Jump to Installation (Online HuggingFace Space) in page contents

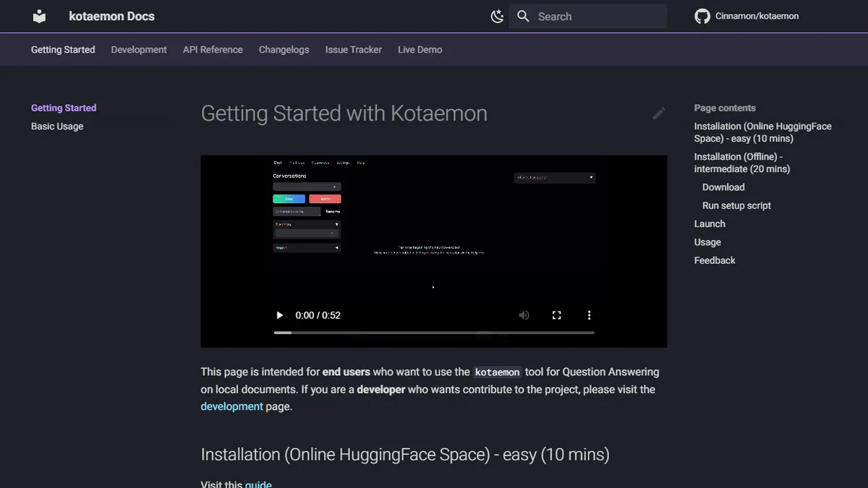tap(762, 132)
